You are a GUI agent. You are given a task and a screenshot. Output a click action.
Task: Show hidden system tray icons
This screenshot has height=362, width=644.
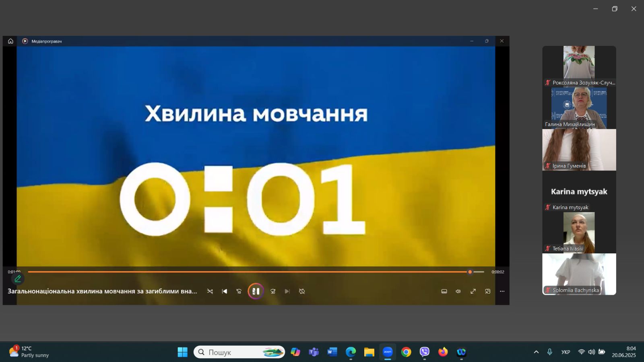point(536,352)
